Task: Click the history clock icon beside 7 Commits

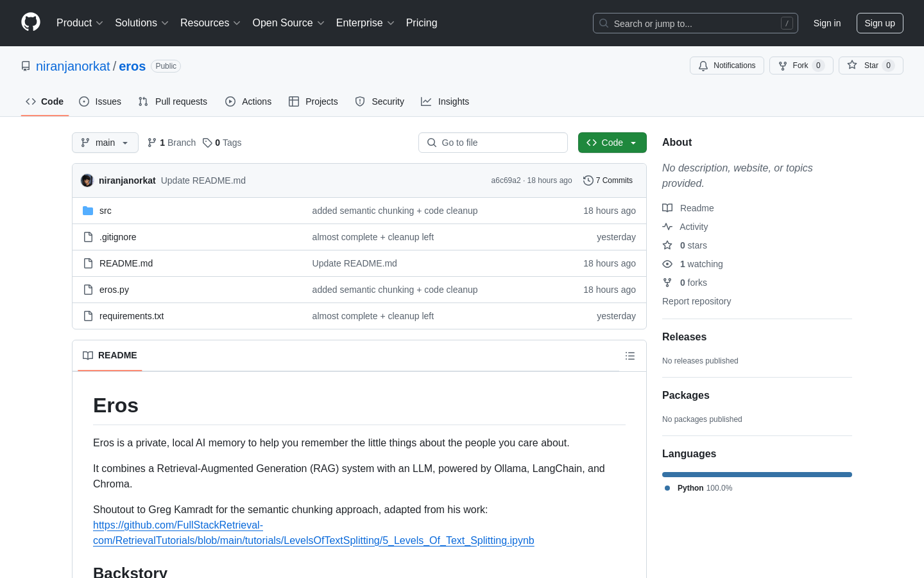Action: tap(588, 180)
